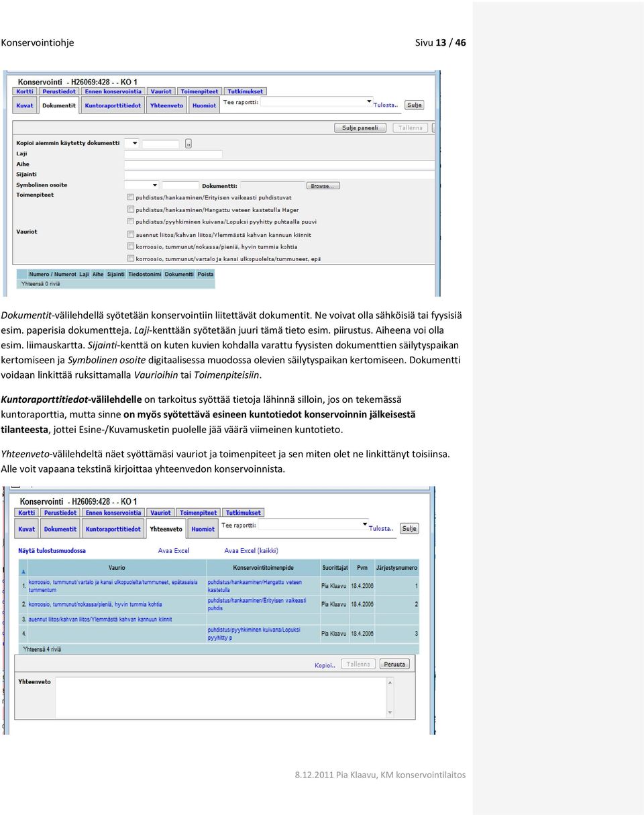This screenshot has height=815, width=644.
Task: Click 'Sulje paneeli' button
Action: [x=360, y=128]
